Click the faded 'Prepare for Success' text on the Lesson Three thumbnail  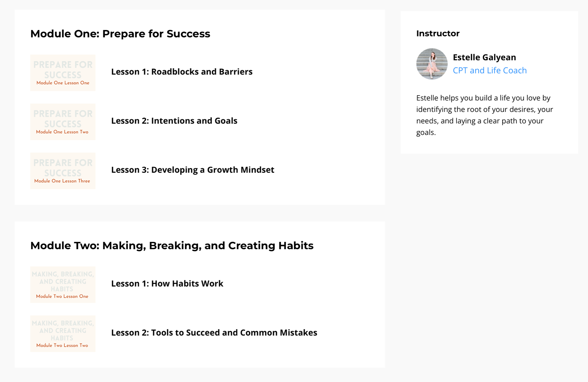coord(63,168)
